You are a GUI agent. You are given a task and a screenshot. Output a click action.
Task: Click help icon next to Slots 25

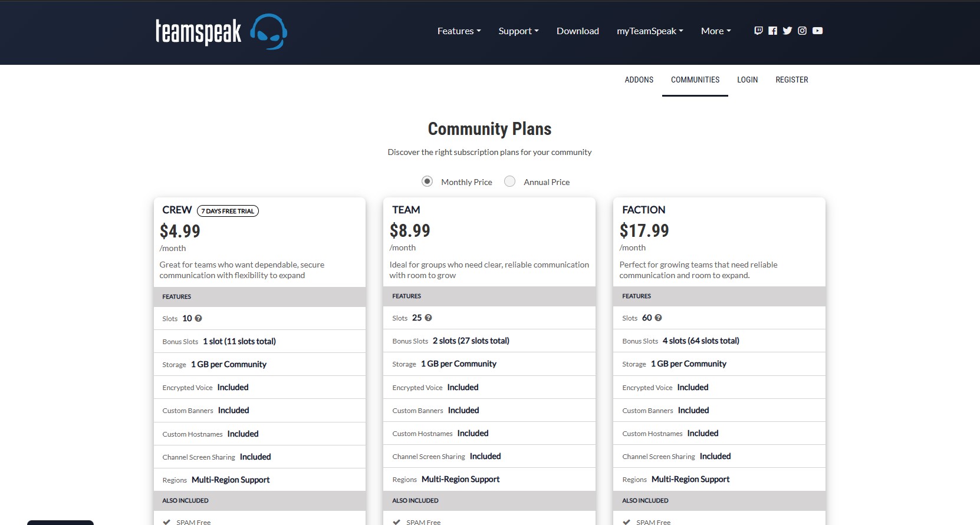click(428, 318)
